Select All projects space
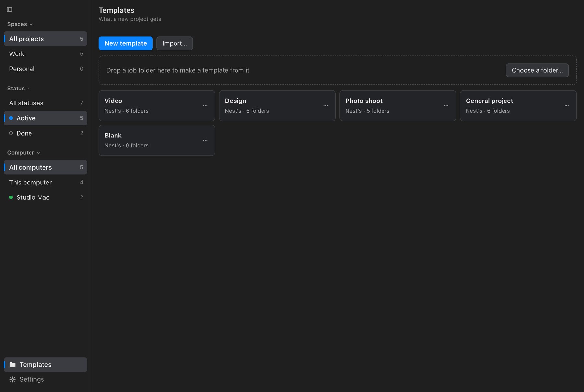The height and width of the screenshot is (392, 584). (45, 39)
